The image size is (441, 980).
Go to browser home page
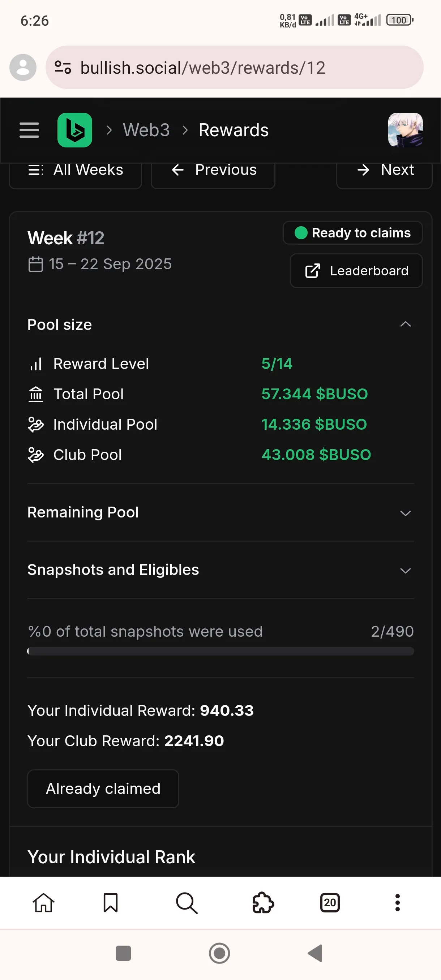(x=44, y=903)
